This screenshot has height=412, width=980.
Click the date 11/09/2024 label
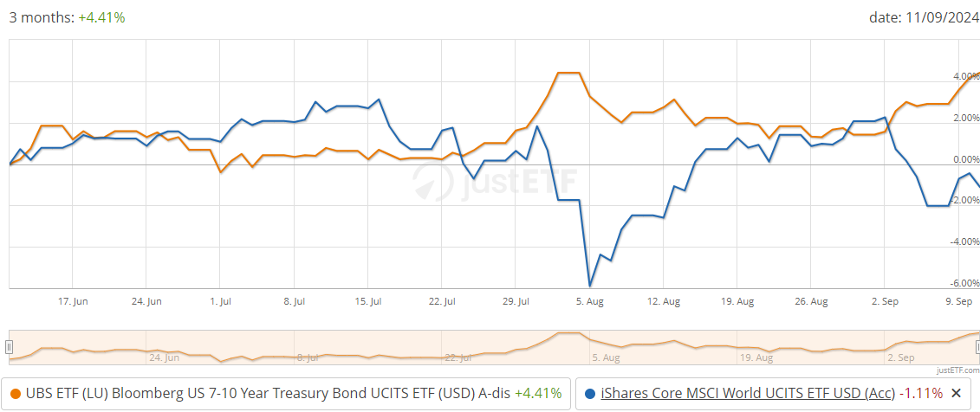(x=925, y=18)
